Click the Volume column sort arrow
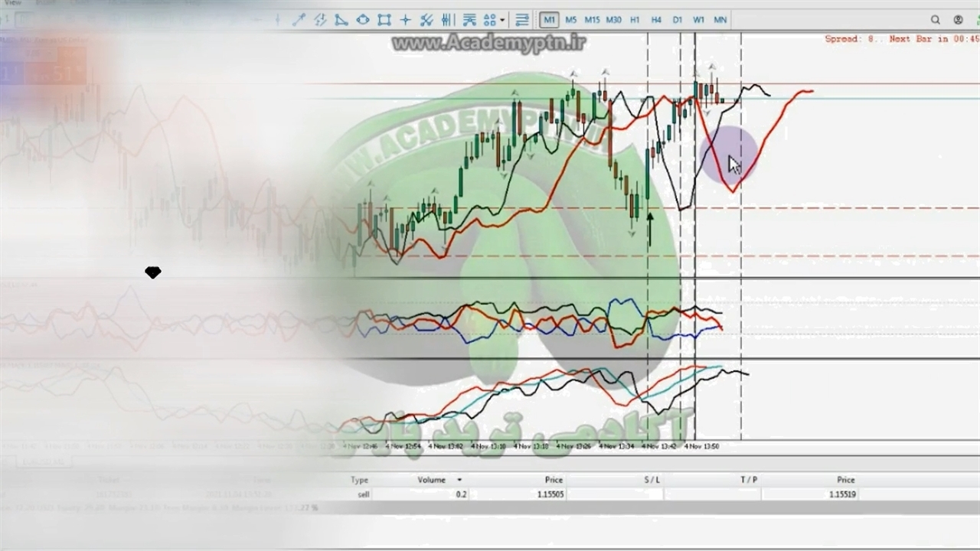The width and height of the screenshot is (980, 551). (459, 480)
